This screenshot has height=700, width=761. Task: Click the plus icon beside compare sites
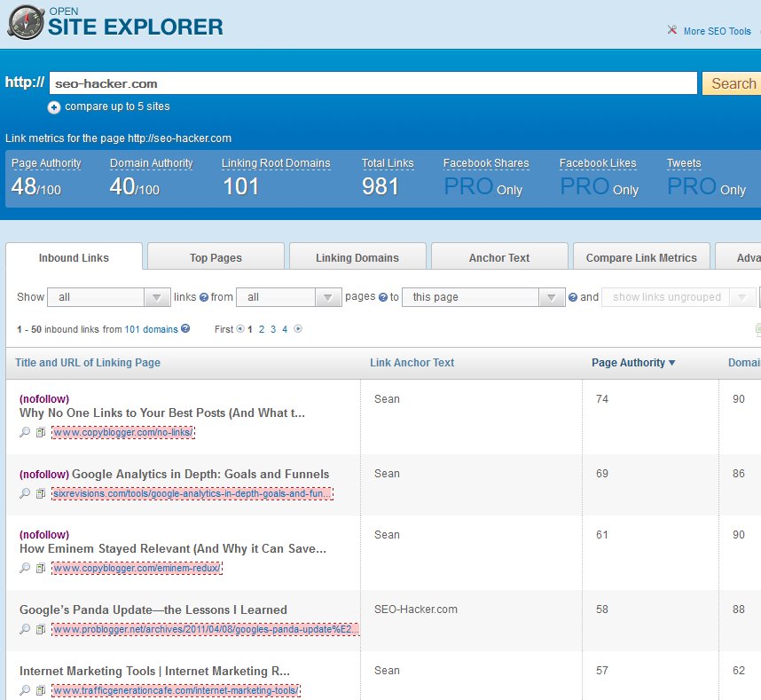pyautogui.click(x=54, y=107)
